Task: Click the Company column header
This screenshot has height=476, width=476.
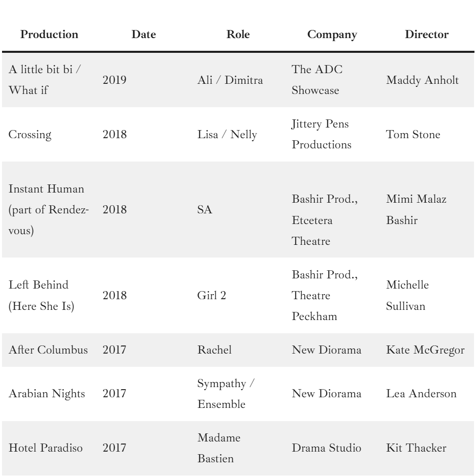Action: [332, 35]
